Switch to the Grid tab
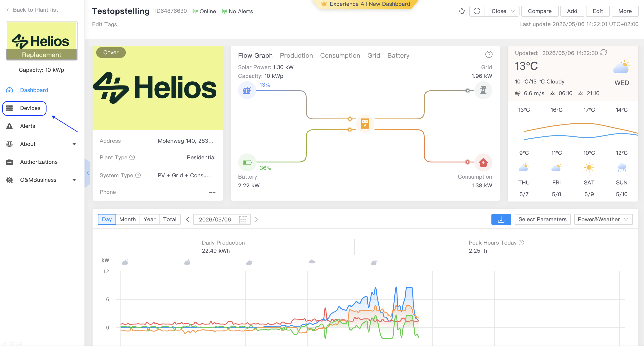 tap(373, 55)
